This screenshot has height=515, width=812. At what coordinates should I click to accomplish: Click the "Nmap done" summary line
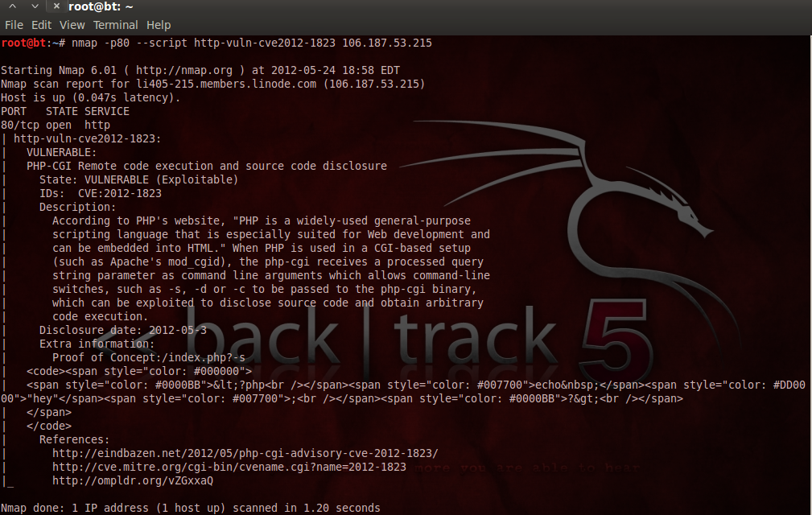(191, 509)
